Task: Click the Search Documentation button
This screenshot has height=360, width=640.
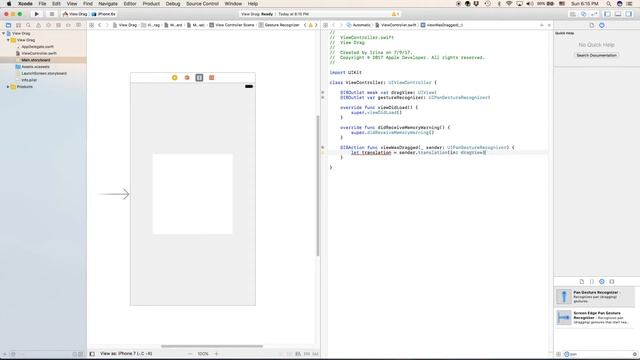Action: [596, 55]
